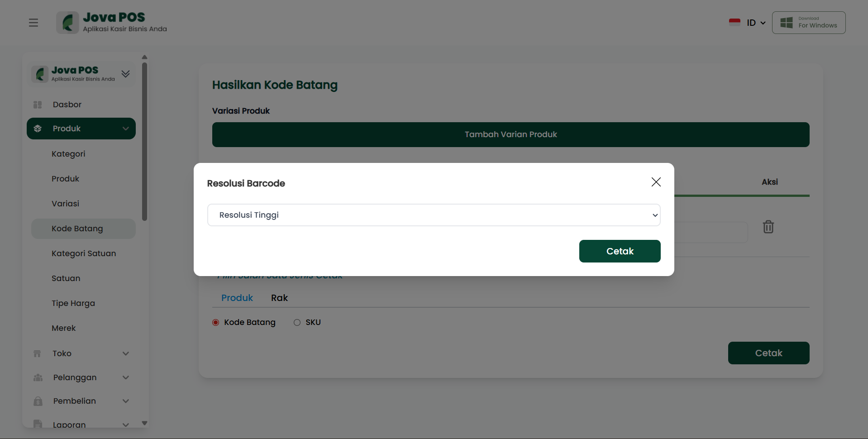Click the trash delete icon
Image resolution: width=868 pixels, height=439 pixels.
coord(768,227)
